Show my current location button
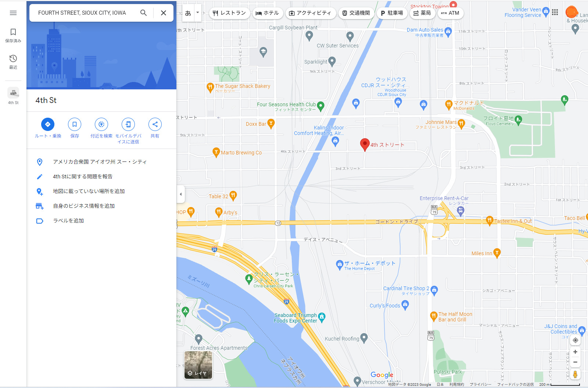 [575, 340]
